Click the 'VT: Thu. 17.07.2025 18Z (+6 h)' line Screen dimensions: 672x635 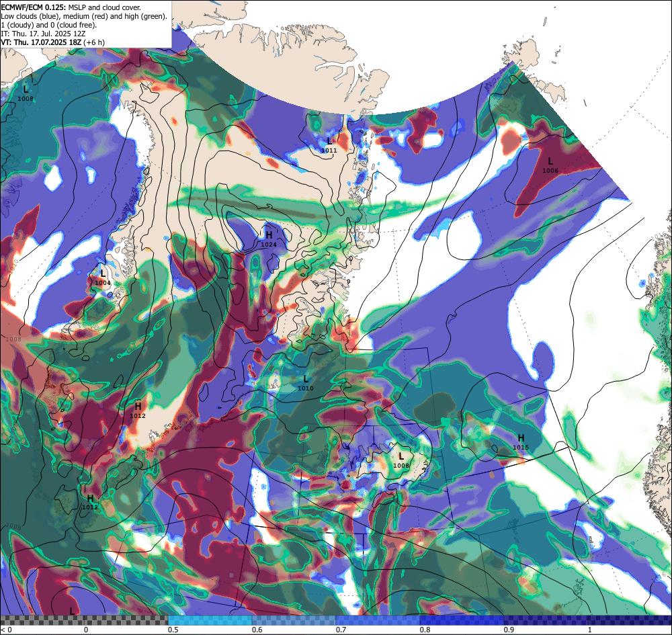(52, 42)
